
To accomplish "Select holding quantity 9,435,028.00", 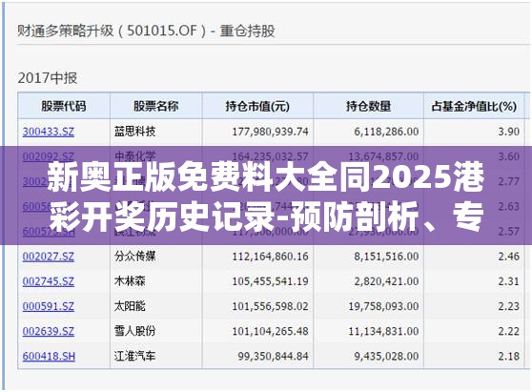I will click(x=386, y=357).
